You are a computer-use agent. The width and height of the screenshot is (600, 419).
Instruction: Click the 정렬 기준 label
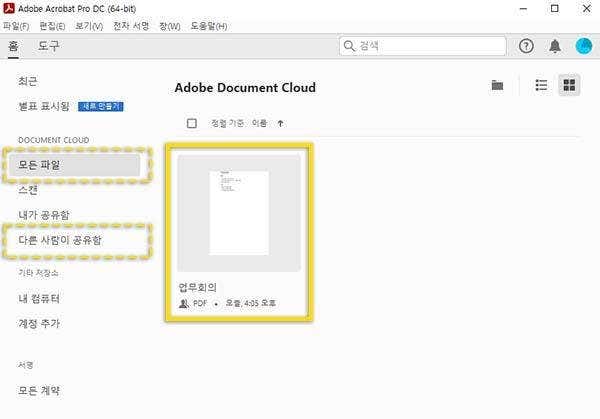click(x=227, y=123)
